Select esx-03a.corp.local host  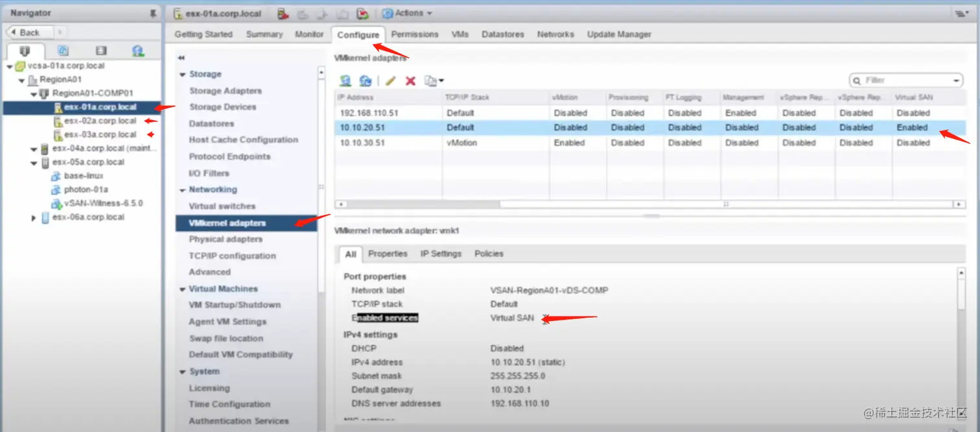coord(100,134)
